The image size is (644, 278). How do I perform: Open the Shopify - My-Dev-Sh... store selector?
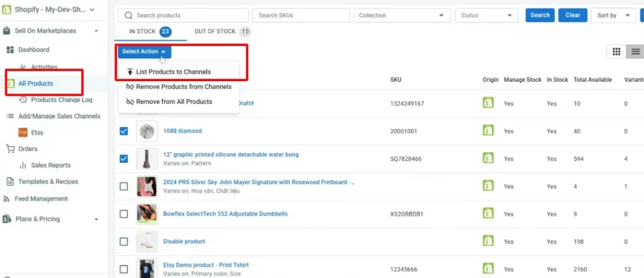(x=48, y=9)
